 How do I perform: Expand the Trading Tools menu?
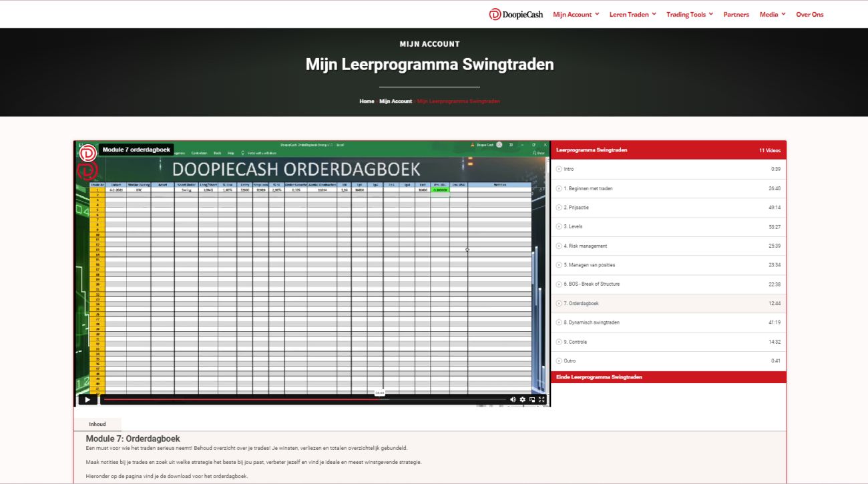click(x=690, y=14)
